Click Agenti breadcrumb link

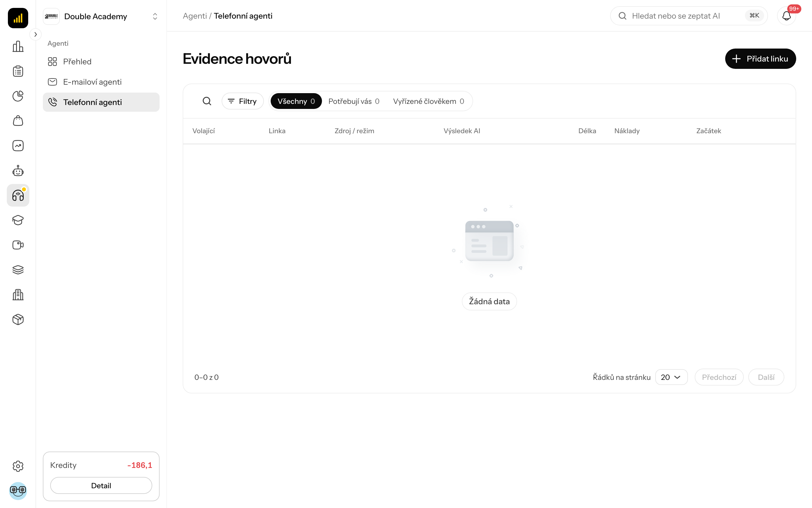(195, 16)
